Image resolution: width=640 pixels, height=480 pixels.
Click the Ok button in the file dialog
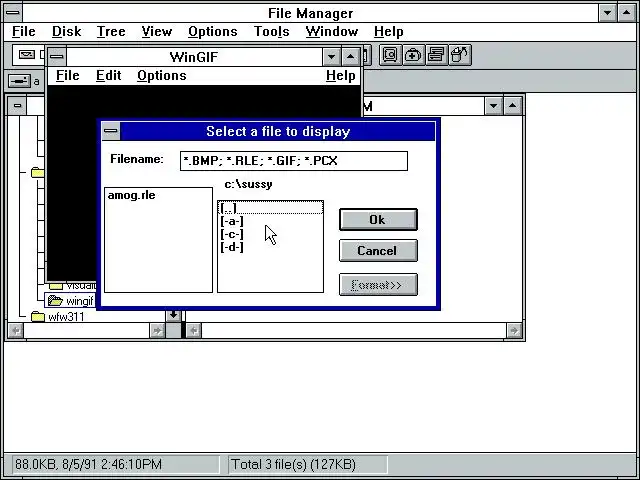click(378, 220)
